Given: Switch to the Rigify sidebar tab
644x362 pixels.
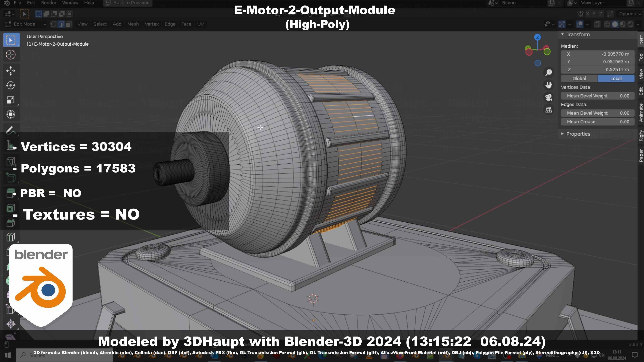Looking at the screenshot, I should point(641,136).
